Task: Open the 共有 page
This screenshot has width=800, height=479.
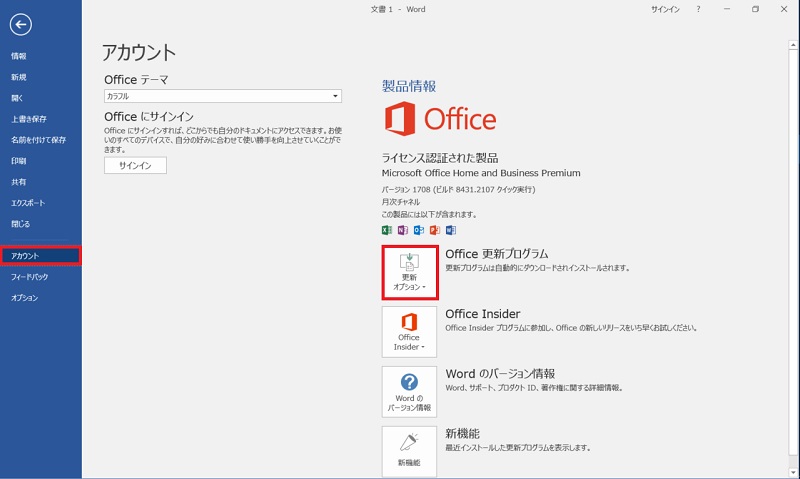Action: 19,182
